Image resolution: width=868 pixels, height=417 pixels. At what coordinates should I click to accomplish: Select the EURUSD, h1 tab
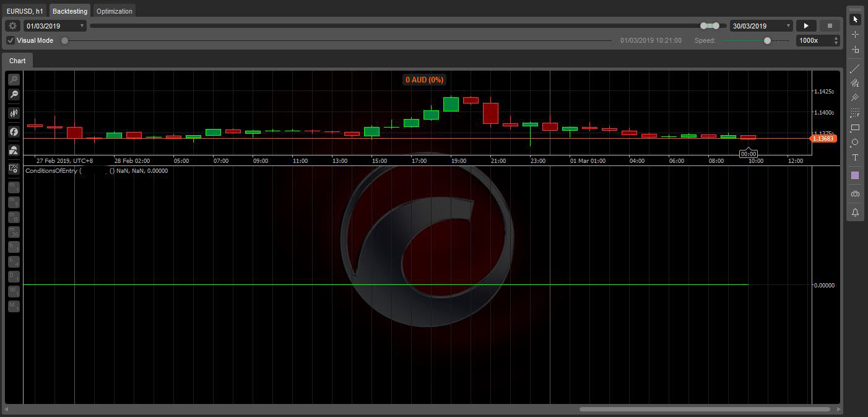[25, 11]
